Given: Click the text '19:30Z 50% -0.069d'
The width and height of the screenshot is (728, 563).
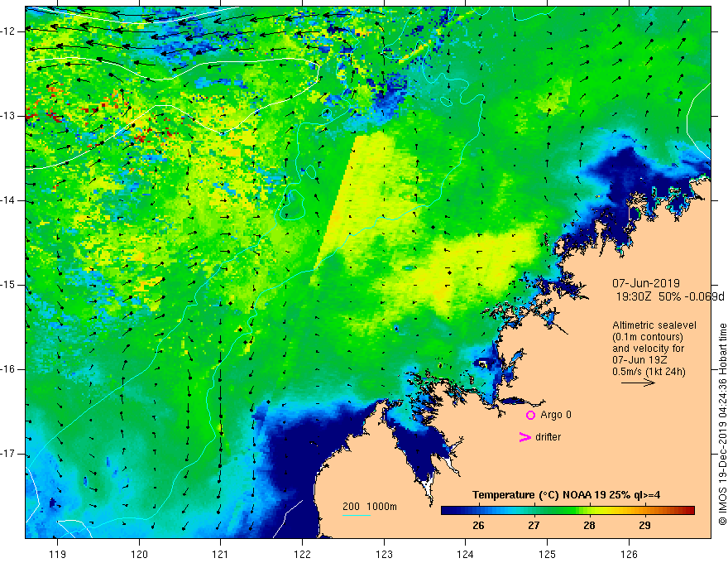Looking at the screenshot, I should [x=670, y=297].
